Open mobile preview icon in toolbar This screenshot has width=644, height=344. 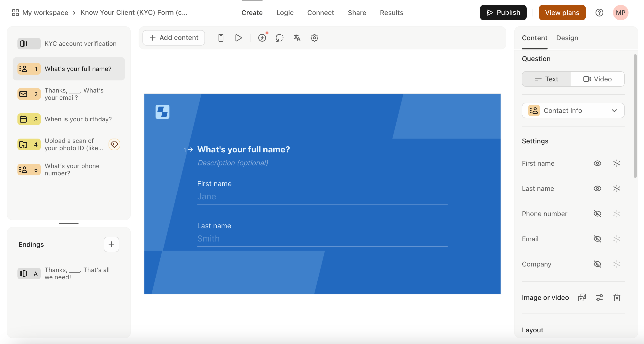pyautogui.click(x=221, y=38)
